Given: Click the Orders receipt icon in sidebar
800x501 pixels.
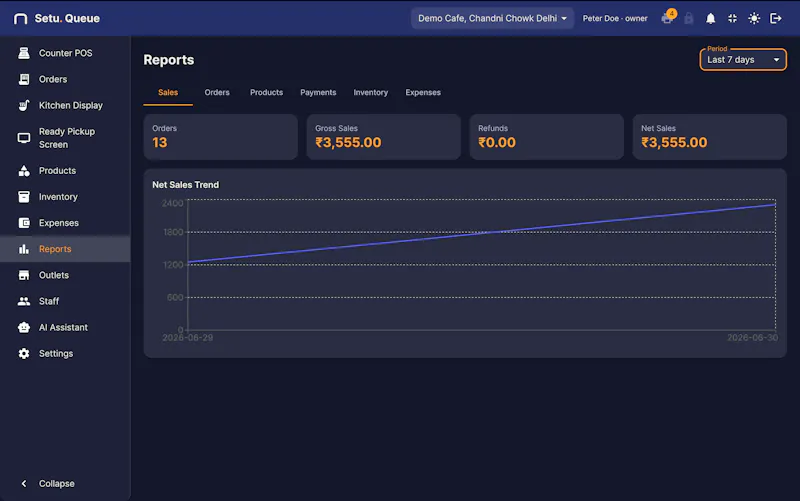Looking at the screenshot, I should 24,79.
